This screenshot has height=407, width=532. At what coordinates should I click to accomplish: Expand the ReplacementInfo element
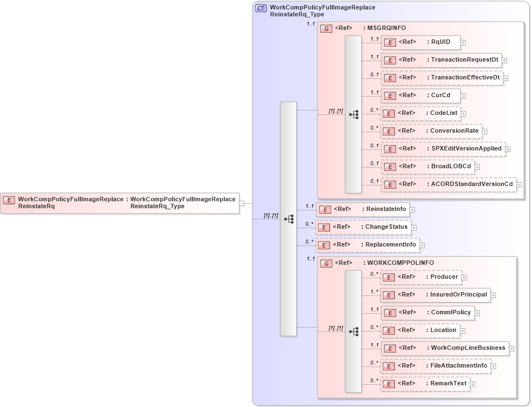click(421, 244)
